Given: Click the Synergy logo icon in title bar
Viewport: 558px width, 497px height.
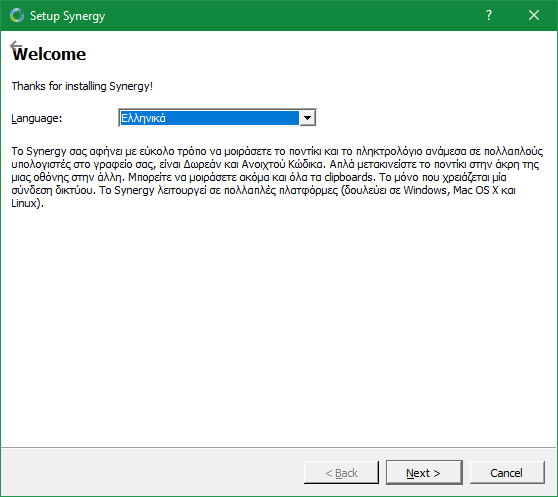Looking at the screenshot, I should tap(17, 15).
